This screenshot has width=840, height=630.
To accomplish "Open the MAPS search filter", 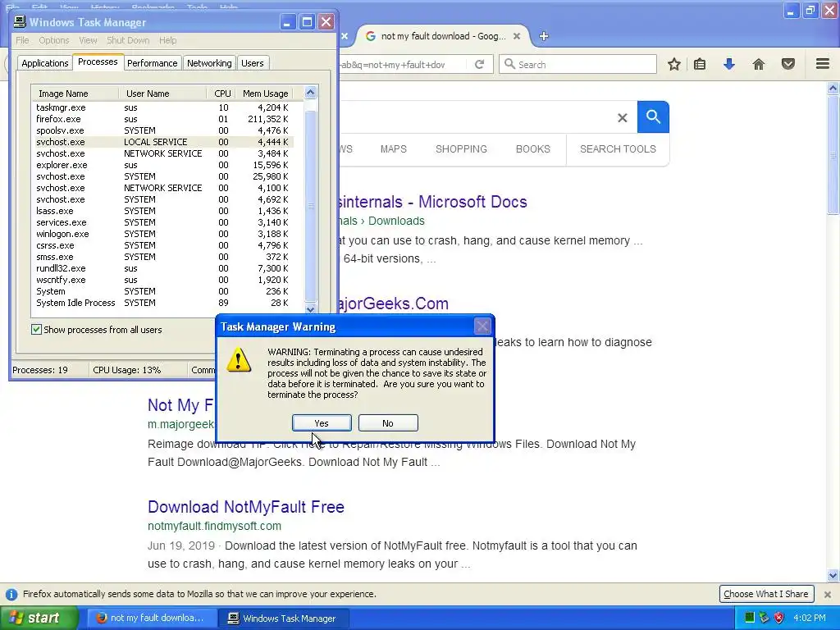I will (394, 149).
